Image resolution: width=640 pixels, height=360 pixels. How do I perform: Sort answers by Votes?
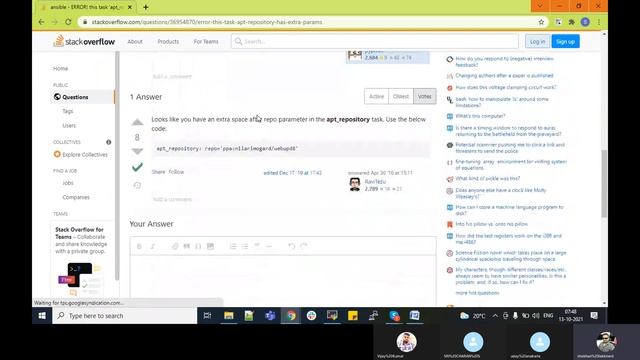(x=424, y=96)
